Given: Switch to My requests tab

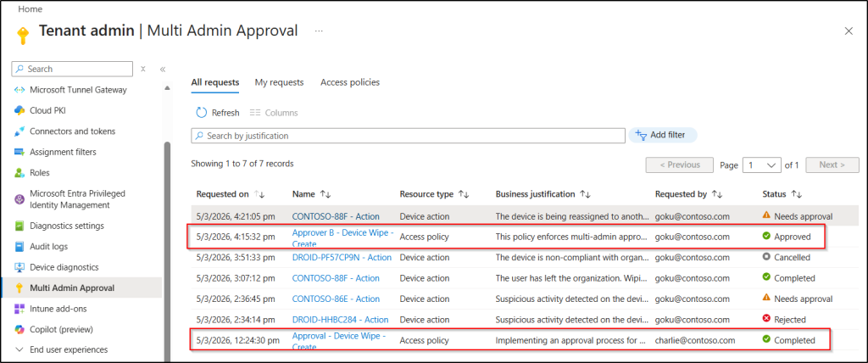Looking at the screenshot, I should tap(279, 82).
